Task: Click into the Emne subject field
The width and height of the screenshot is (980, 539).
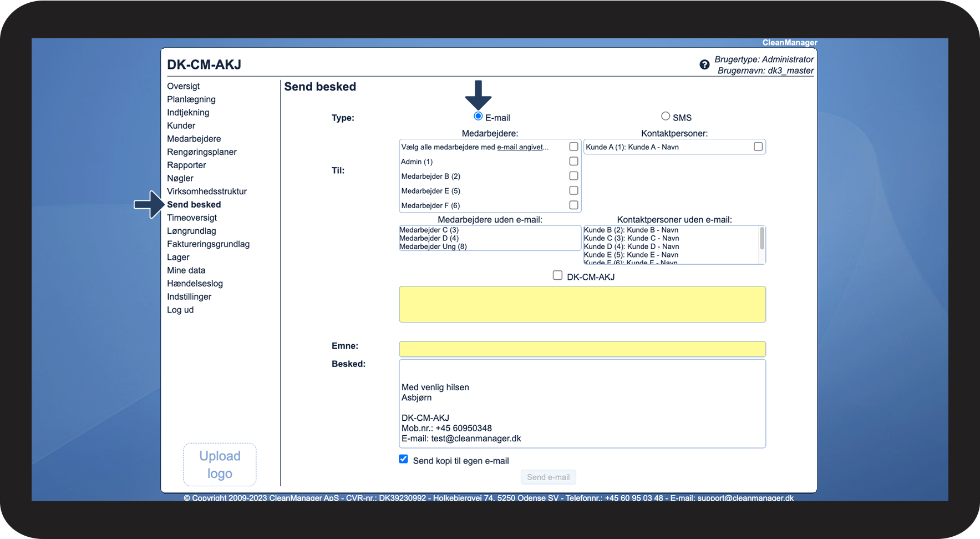Action: (x=582, y=349)
